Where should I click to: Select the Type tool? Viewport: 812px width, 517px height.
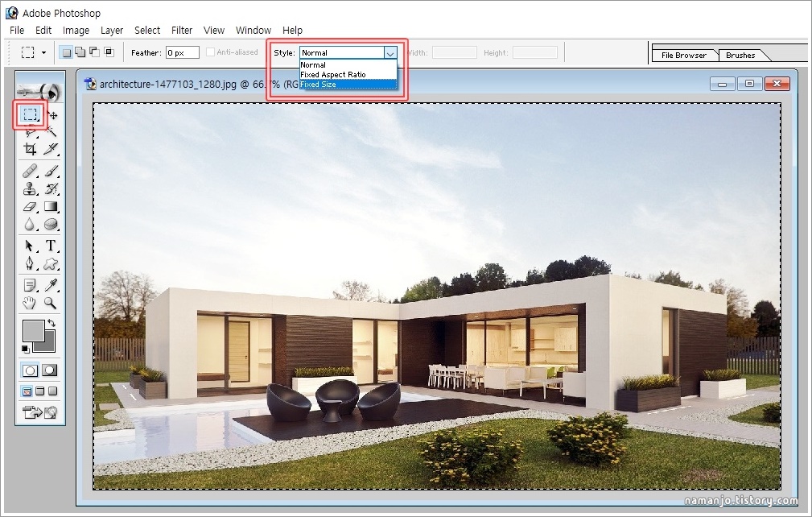[52, 246]
